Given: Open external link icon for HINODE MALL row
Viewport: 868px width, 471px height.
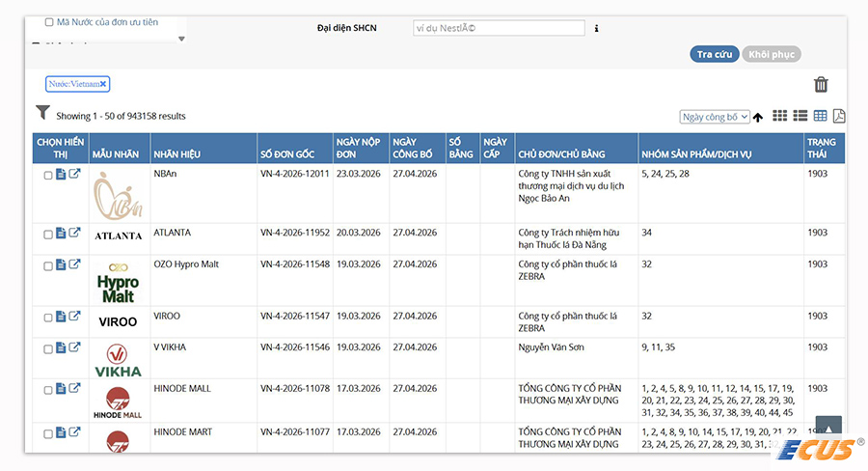Looking at the screenshot, I should [x=74, y=388].
